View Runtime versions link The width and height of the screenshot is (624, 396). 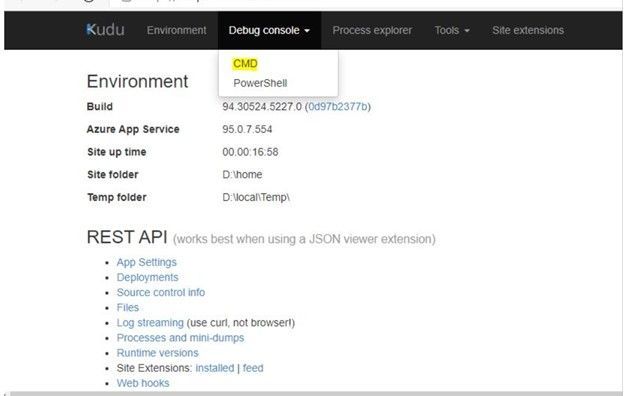pyautogui.click(x=157, y=353)
